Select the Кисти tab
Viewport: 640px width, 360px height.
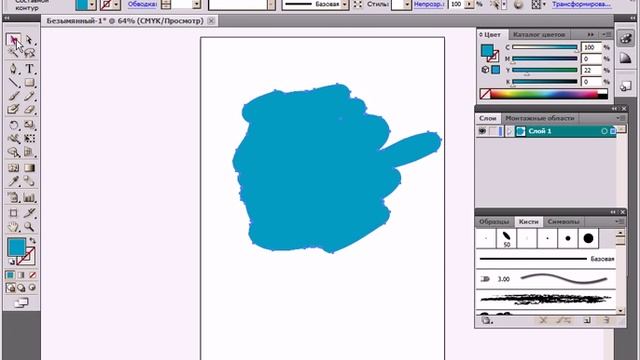[x=528, y=222]
